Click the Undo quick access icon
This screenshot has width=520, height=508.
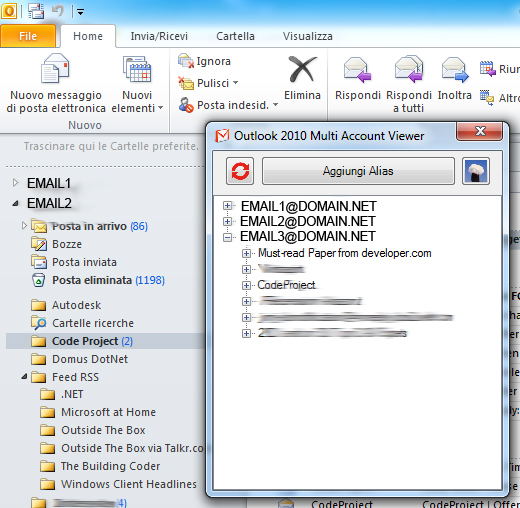[x=58, y=11]
